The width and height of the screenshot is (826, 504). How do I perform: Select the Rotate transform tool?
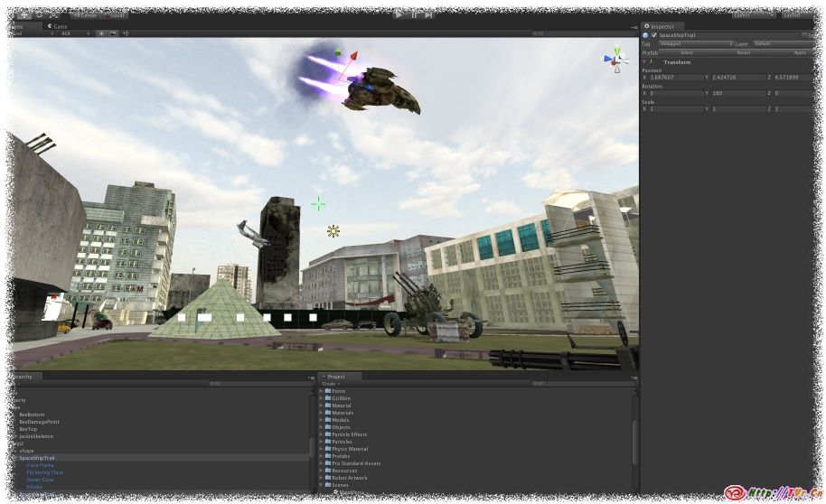pyautogui.click(x=40, y=14)
